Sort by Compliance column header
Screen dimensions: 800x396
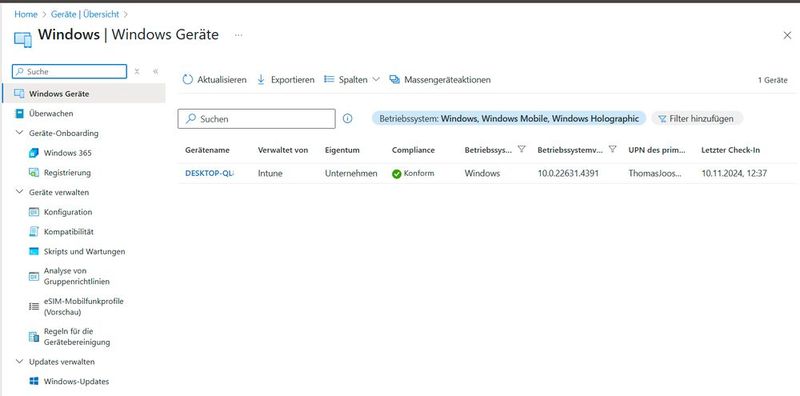coord(413,150)
